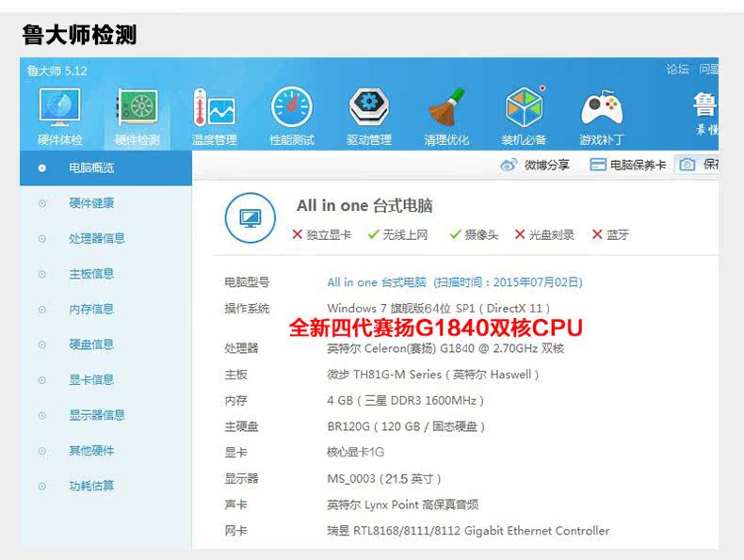Click the MS_0003 monitor value
Screen dimensions: 744x560
[384, 479]
